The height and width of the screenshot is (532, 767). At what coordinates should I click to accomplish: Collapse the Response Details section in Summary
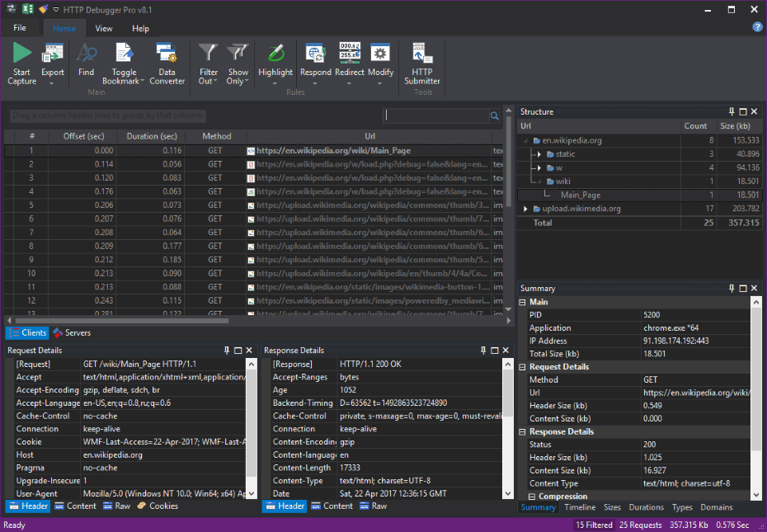tap(522, 432)
